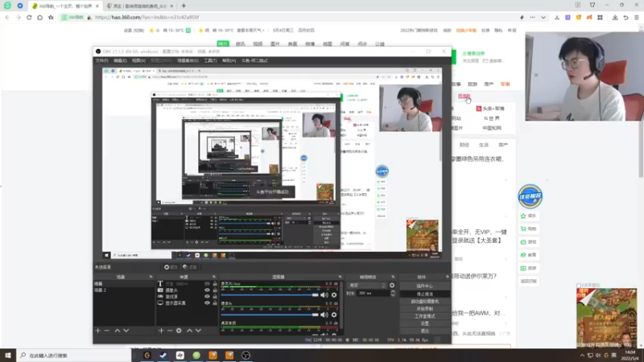Viewport: 644px width, 362px height.
Task: Open the Windows Start menu
Action: (x=8, y=355)
